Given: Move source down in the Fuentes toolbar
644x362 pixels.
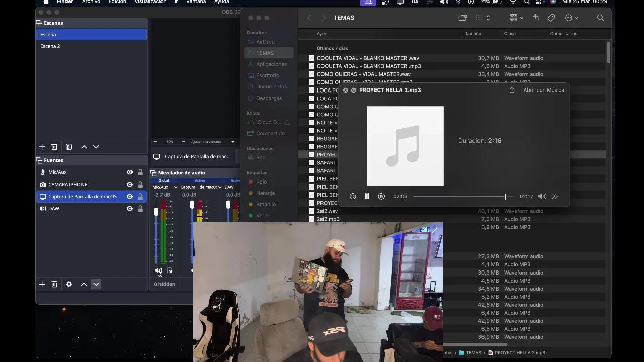Looking at the screenshot, I should coord(96,284).
